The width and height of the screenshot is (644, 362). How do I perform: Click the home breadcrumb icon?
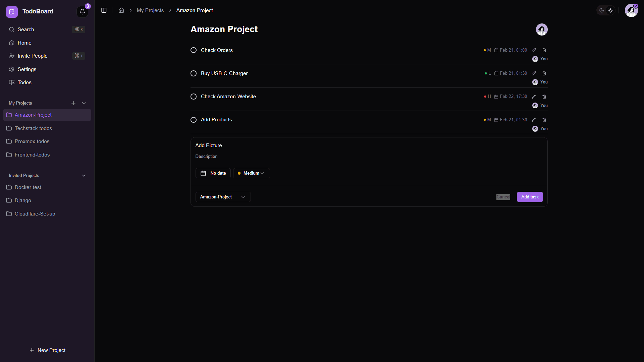(x=121, y=10)
